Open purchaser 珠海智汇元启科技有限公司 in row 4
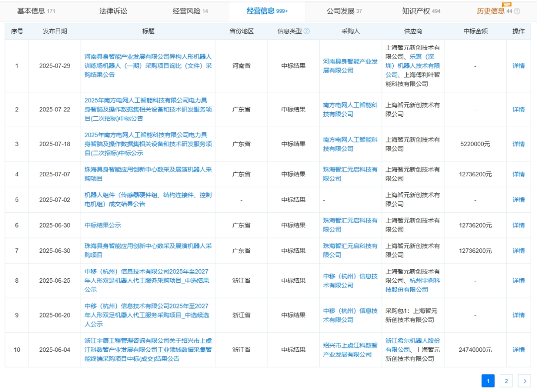Screen dimensions: 537x392 [x=350, y=174]
